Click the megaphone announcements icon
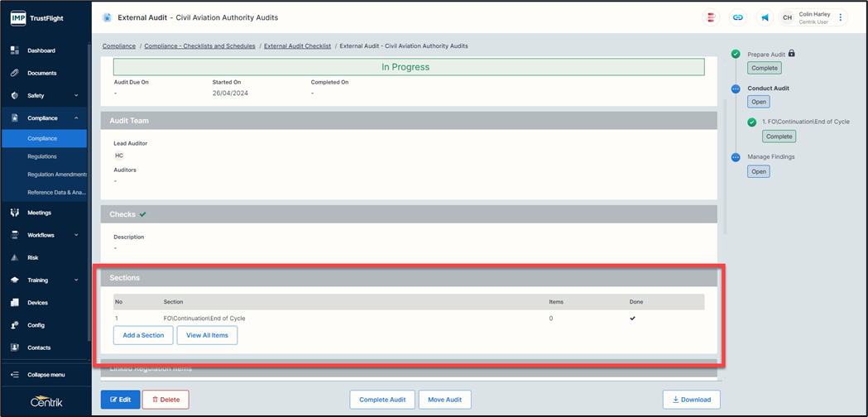Viewport: 868px width, 417px height. tap(765, 17)
